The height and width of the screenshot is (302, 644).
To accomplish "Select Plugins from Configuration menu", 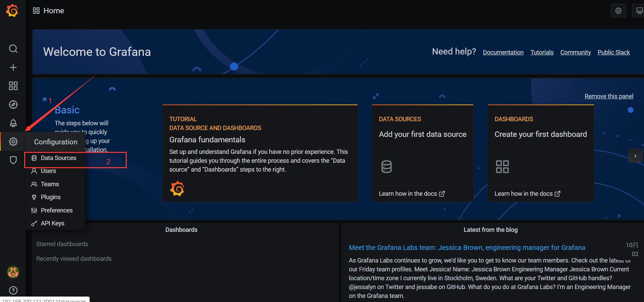I will click(x=50, y=197).
